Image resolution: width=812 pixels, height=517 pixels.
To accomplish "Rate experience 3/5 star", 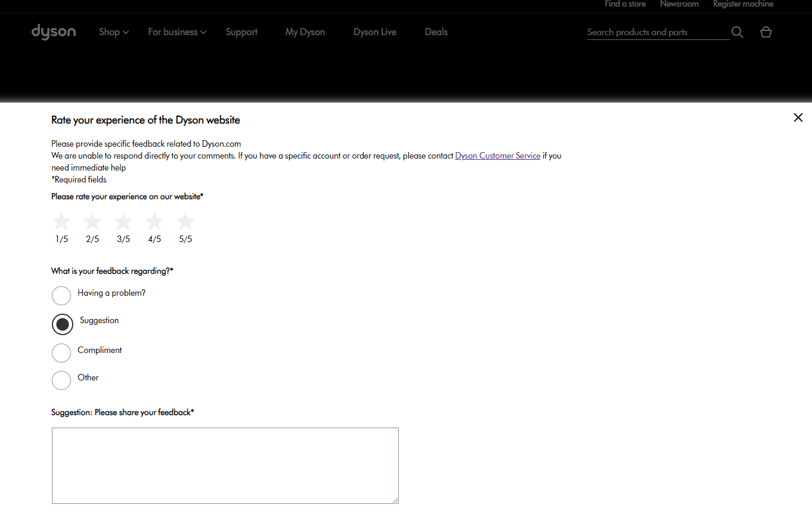I will 123,222.
